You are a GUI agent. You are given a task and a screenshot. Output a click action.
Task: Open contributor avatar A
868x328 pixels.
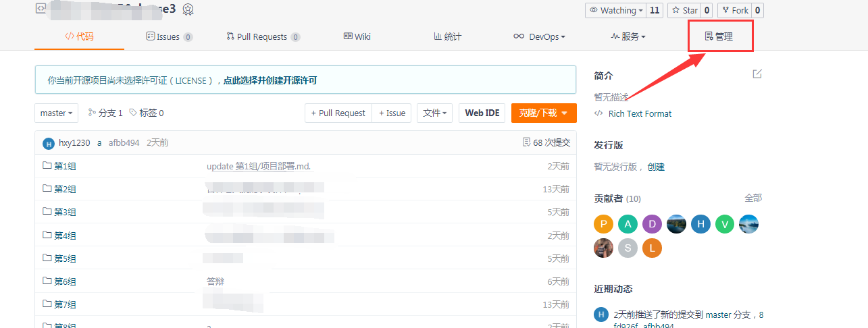[628, 224]
